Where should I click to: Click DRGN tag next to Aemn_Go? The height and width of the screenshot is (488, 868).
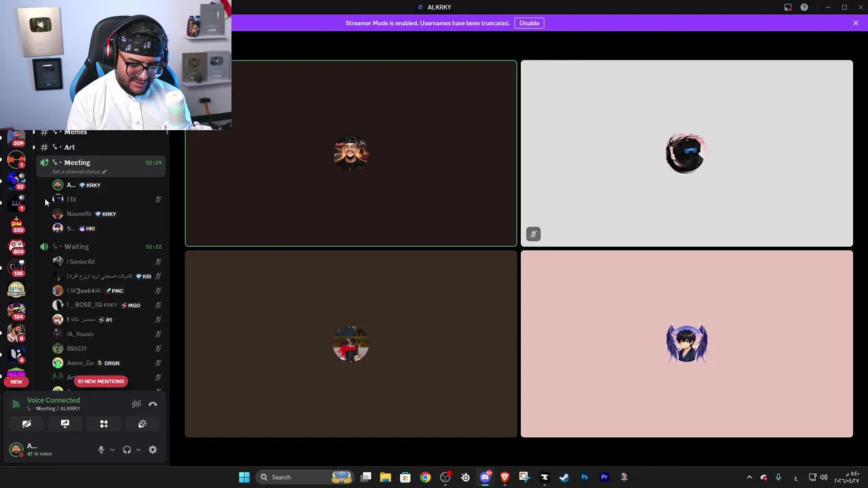pyautogui.click(x=108, y=363)
